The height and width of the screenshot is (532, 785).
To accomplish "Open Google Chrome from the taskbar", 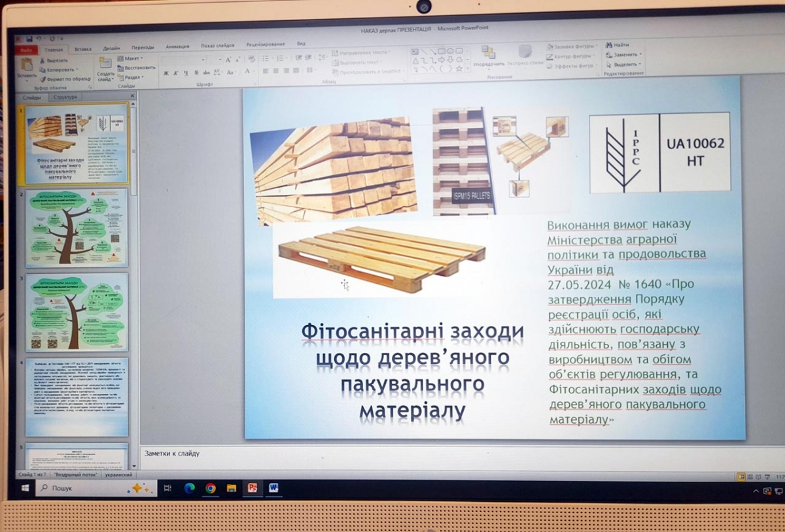I will (x=211, y=488).
